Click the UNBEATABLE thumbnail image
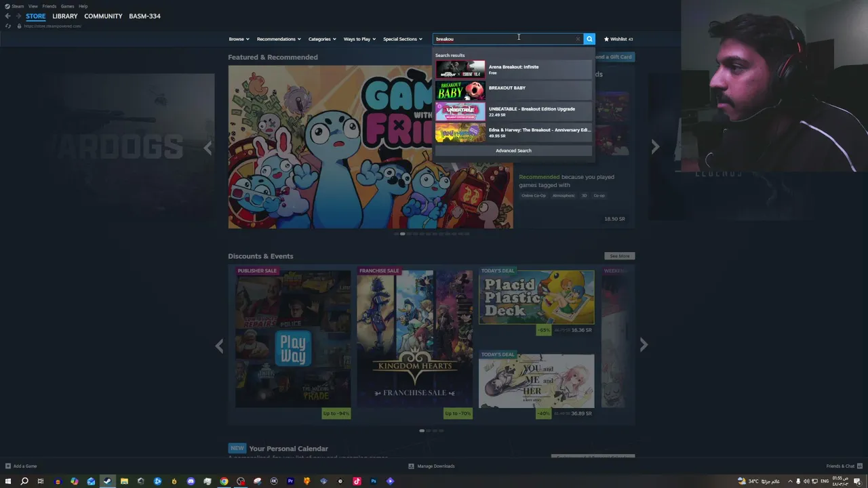 click(x=460, y=111)
